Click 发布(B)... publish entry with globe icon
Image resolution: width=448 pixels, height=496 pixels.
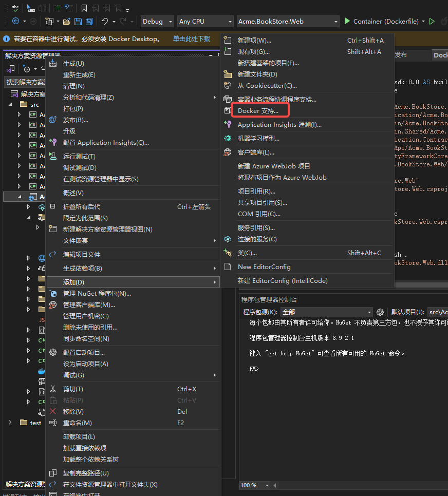pyautogui.click(x=133, y=120)
